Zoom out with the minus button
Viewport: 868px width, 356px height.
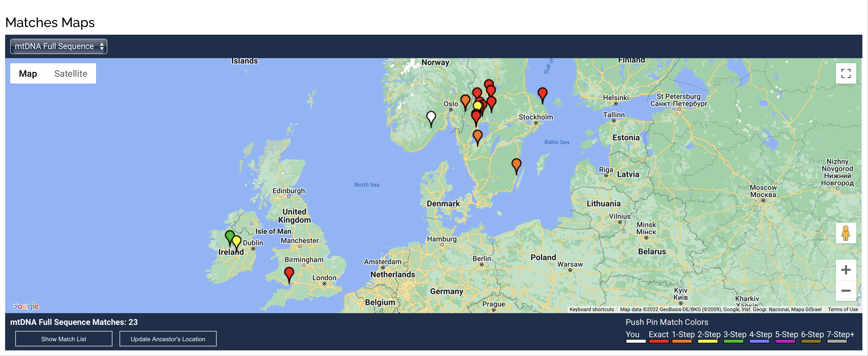pos(846,290)
